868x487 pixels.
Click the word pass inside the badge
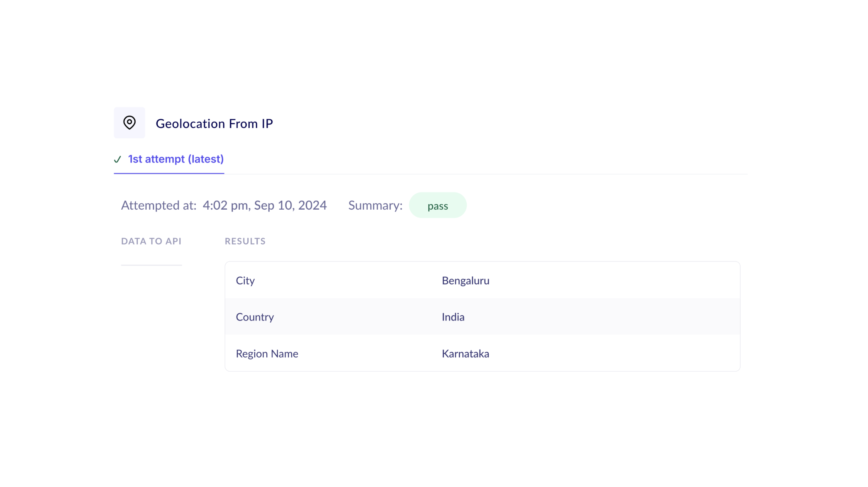pos(437,206)
